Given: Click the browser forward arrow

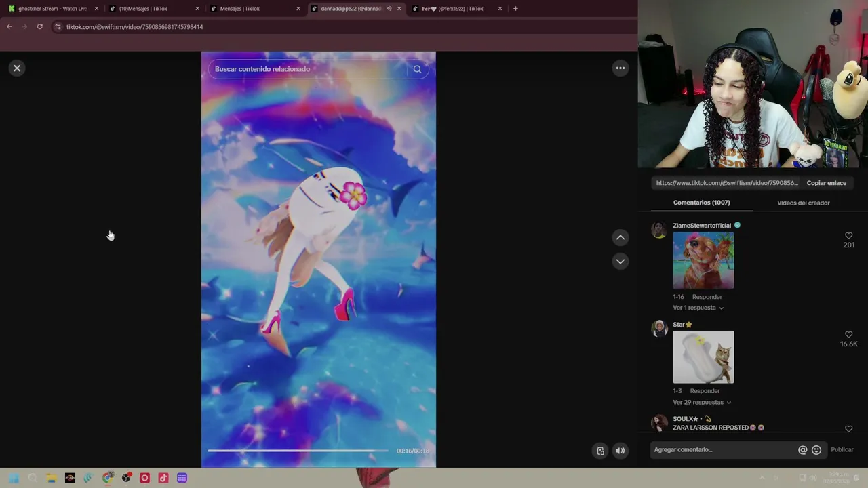Looking at the screenshot, I should 24,26.
